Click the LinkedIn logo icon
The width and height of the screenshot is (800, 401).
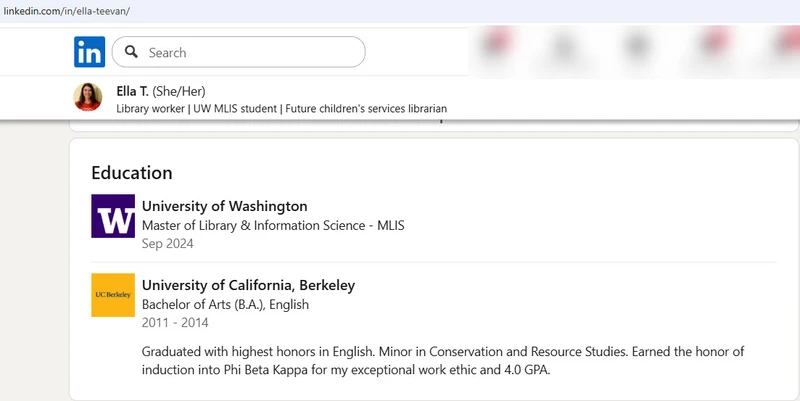click(88, 52)
